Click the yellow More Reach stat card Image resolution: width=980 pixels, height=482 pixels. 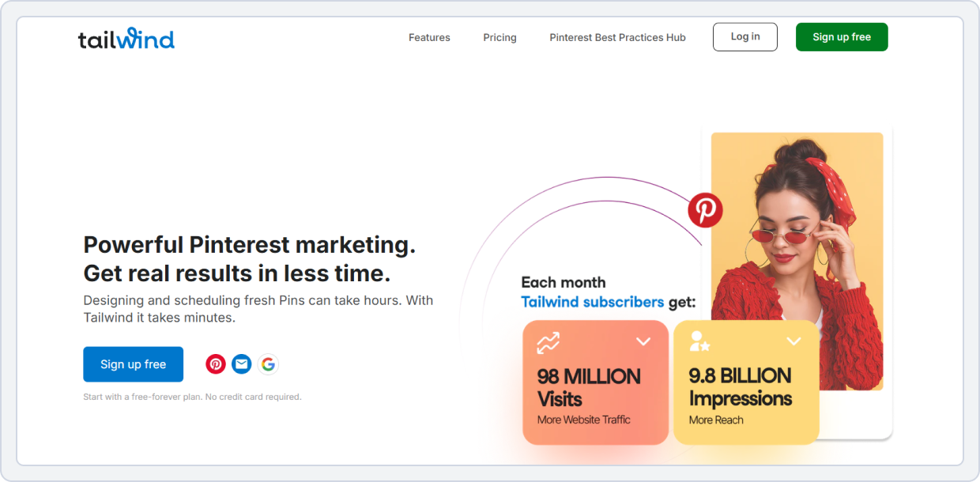coord(746,382)
